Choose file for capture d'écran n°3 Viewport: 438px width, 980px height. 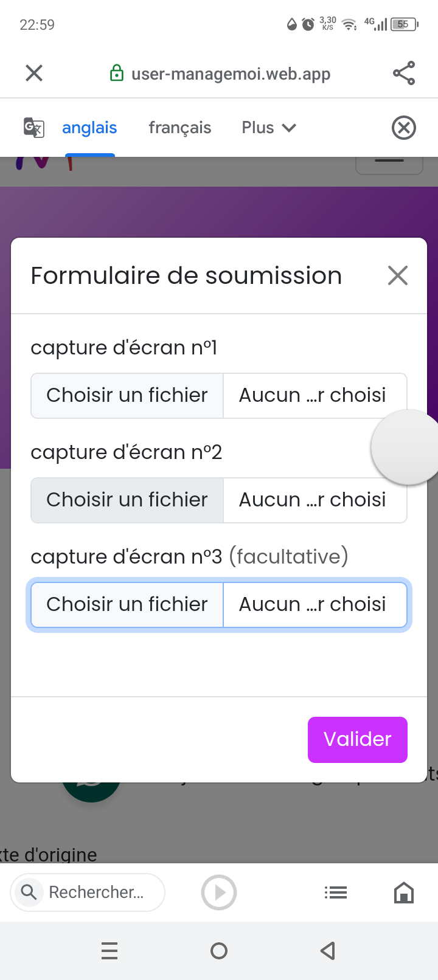click(127, 604)
